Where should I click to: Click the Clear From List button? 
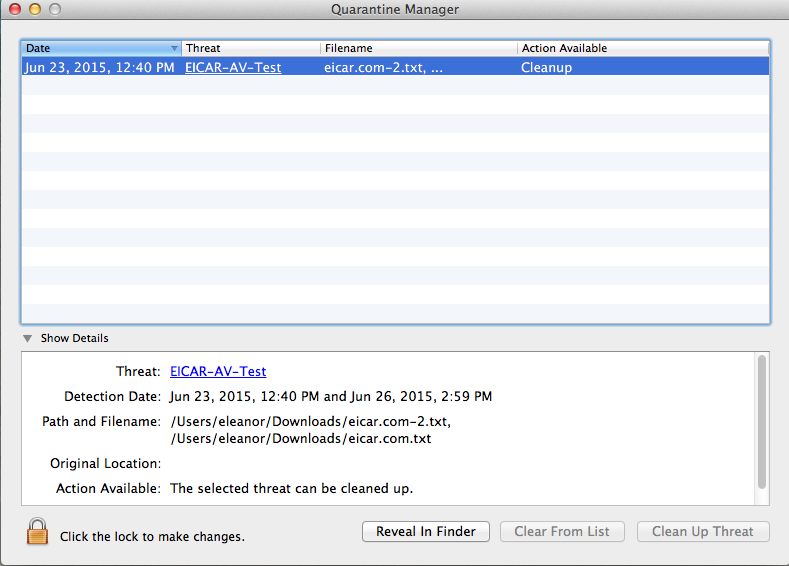[x=562, y=531]
